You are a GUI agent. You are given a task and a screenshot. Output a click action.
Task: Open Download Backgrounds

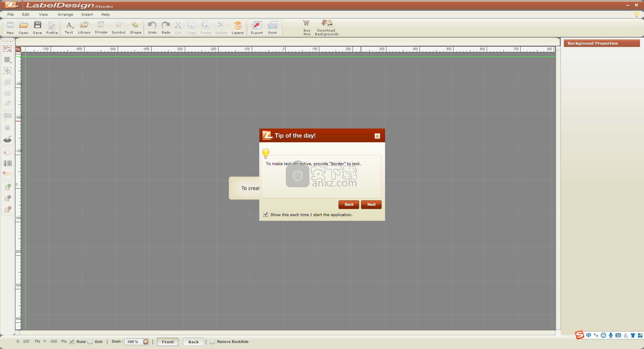[327, 28]
